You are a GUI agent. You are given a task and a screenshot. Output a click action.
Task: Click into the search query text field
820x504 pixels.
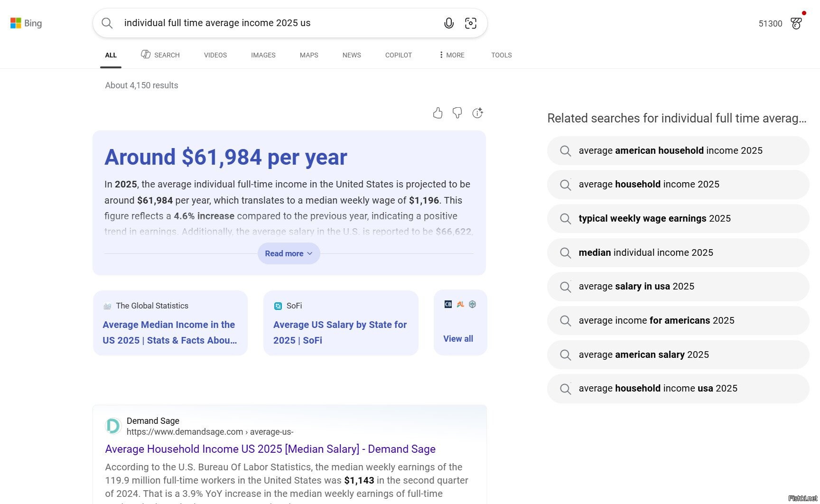(275, 23)
